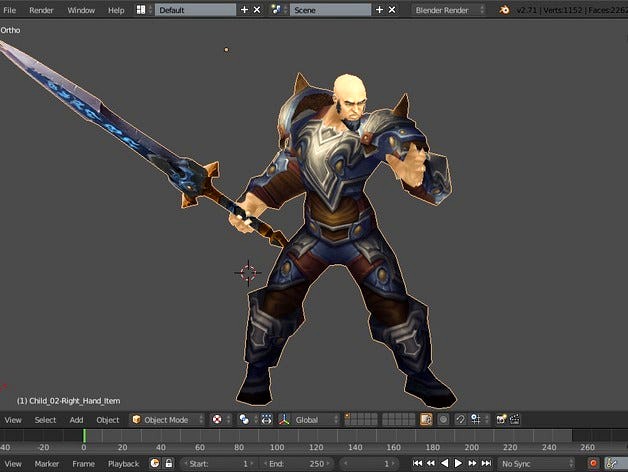Click the viewport shading sphere icon

pyautogui.click(x=218, y=420)
